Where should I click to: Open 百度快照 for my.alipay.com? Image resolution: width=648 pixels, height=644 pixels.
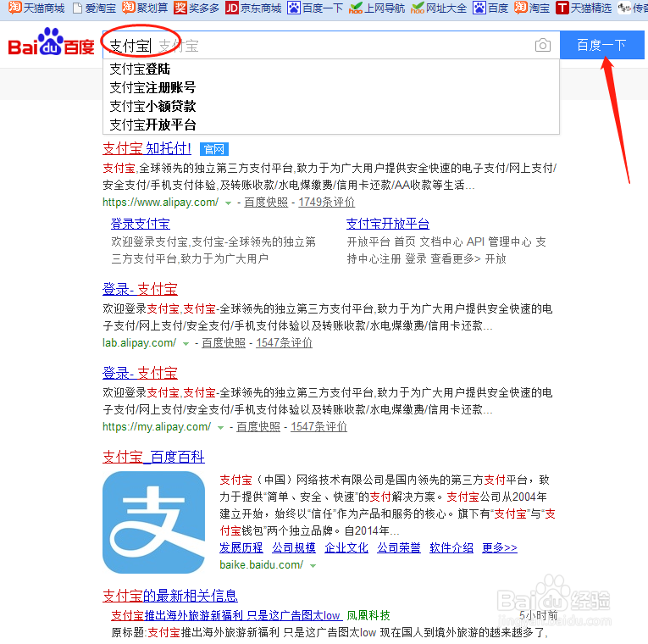tap(258, 426)
